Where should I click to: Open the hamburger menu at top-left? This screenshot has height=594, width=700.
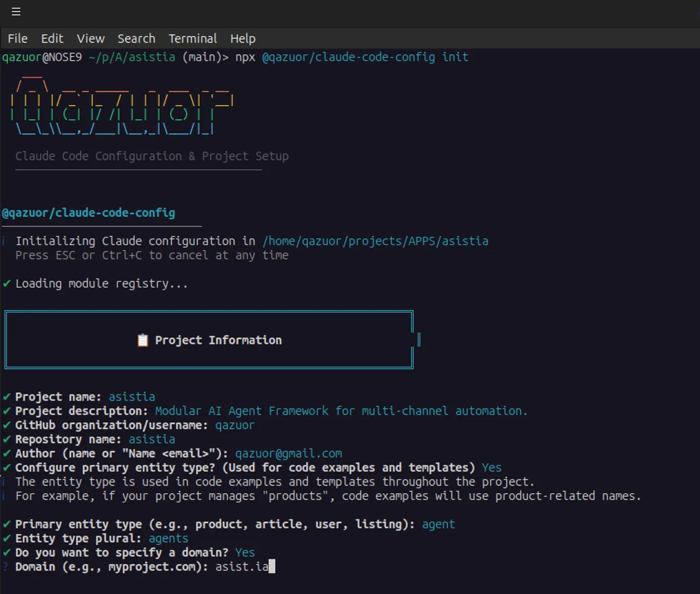click(x=16, y=12)
